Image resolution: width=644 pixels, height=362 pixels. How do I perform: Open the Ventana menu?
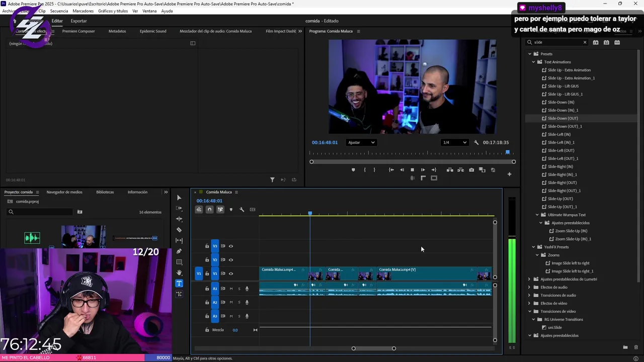(x=149, y=11)
